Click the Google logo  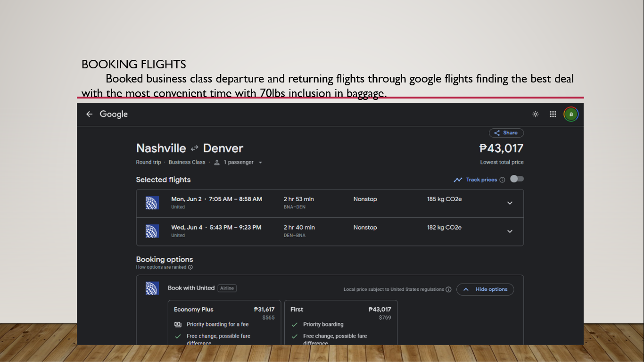pos(114,114)
